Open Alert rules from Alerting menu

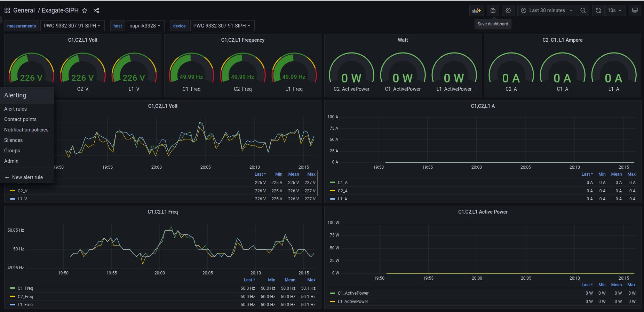15,109
